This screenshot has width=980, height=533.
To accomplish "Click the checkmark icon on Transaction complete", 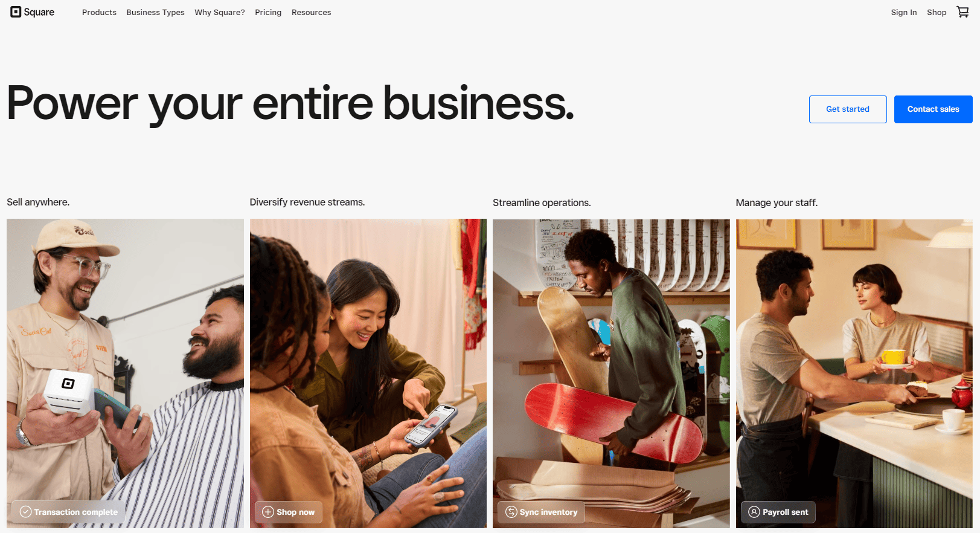I will (x=25, y=512).
